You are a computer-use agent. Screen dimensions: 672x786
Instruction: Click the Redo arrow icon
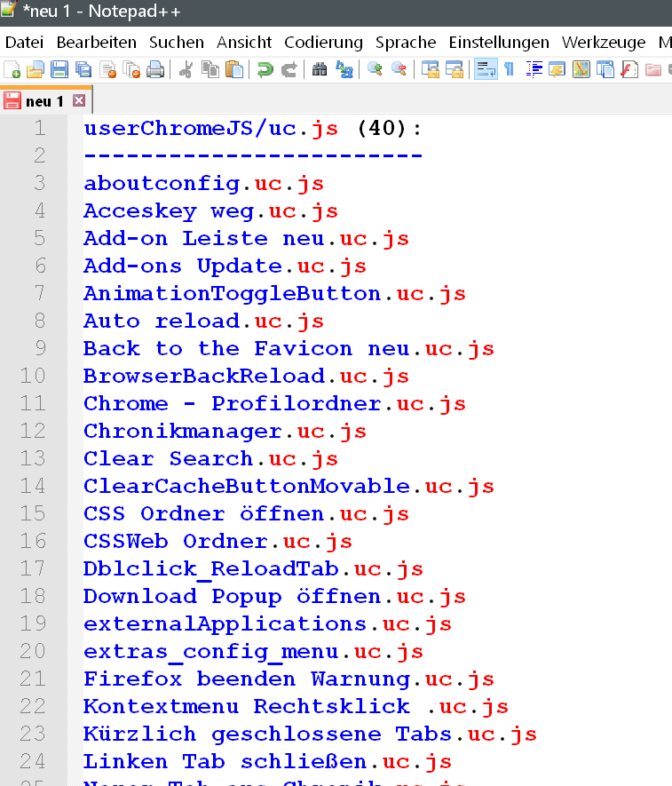[x=289, y=69]
